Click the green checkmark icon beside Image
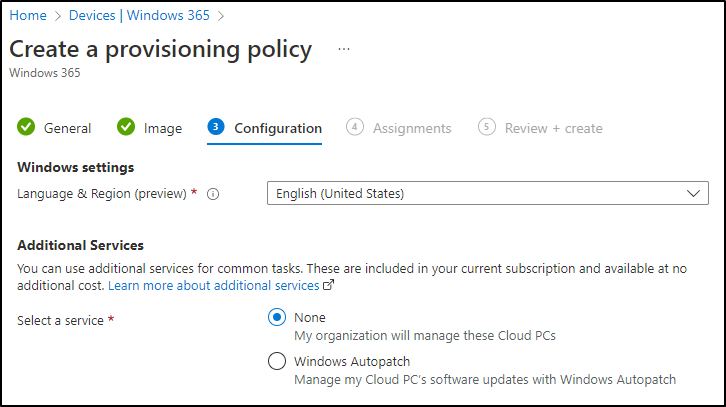The width and height of the screenshot is (726, 407). pos(126,127)
